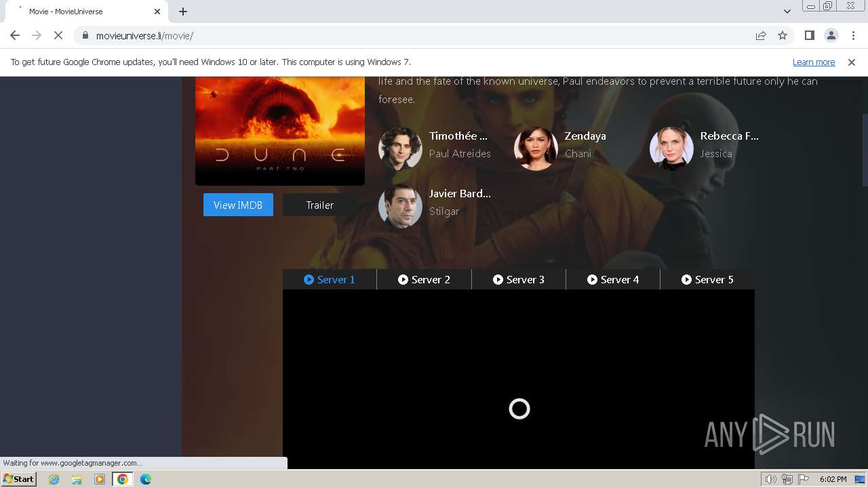Click Zendaya's cast photo
Screen dimensions: 868x488
[x=536, y=148]
